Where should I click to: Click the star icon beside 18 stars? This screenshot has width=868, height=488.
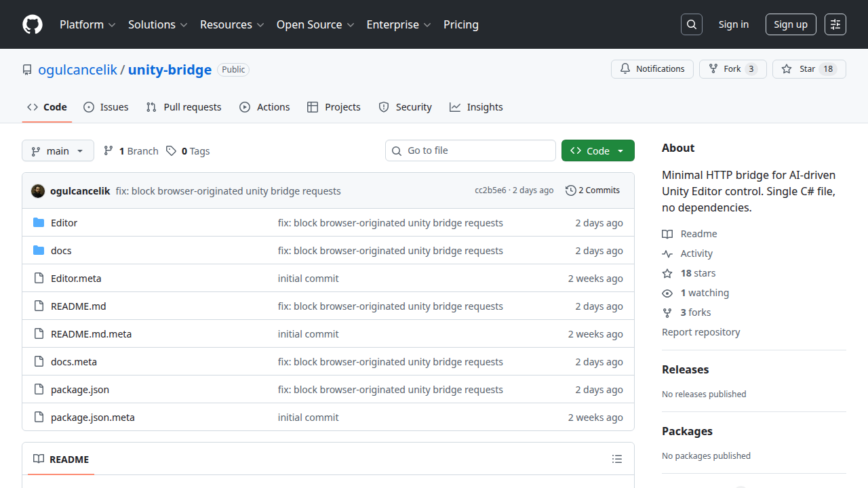pyautogui.click(x=667, y=273)
